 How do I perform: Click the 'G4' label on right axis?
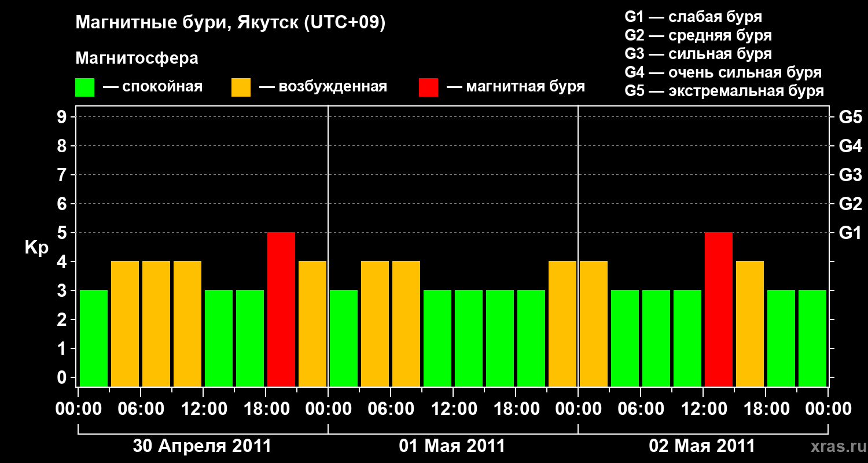coord(850,146)
